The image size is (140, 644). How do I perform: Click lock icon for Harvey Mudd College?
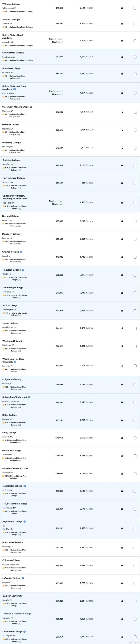pyautogui.click(x=122, y=183)
